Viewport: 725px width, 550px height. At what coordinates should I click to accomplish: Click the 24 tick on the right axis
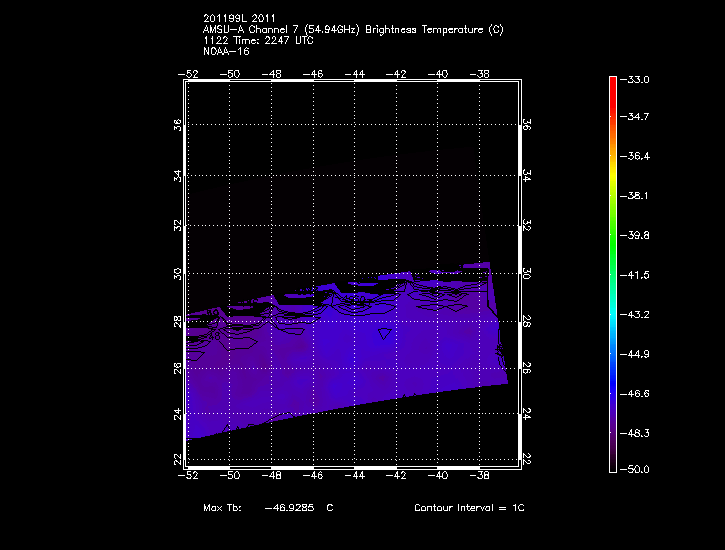tap(528, 413)
